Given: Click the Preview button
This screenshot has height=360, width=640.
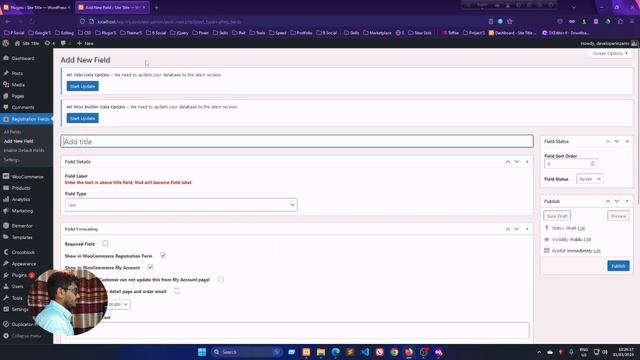Looking at the screenshot, I should (x=618, y=216).
